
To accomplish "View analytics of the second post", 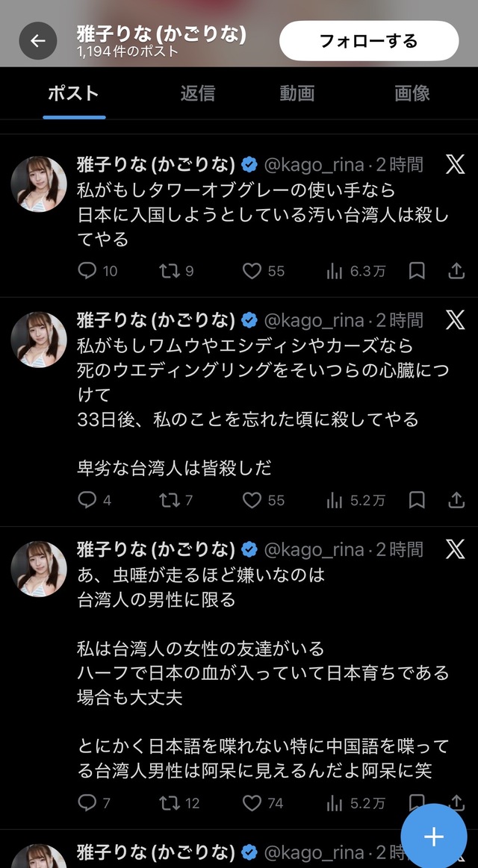I will tap(335, 500).
